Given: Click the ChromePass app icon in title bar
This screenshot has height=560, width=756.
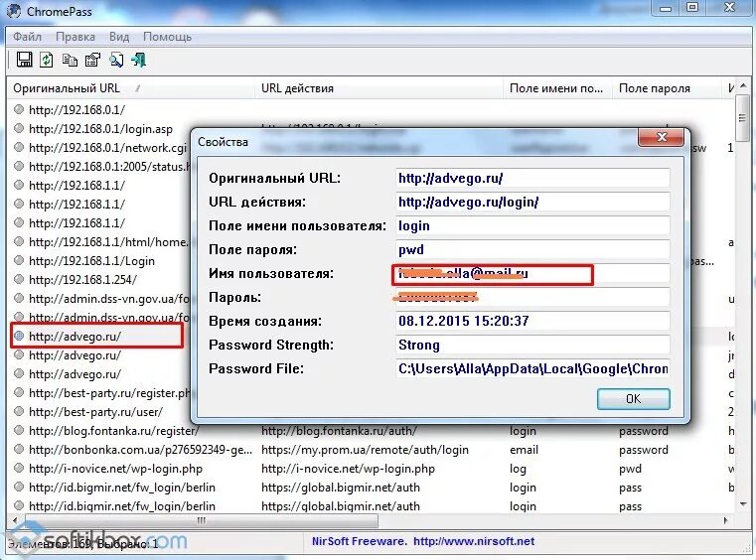Looking at the screenshot, I should [x=14, y=11].
